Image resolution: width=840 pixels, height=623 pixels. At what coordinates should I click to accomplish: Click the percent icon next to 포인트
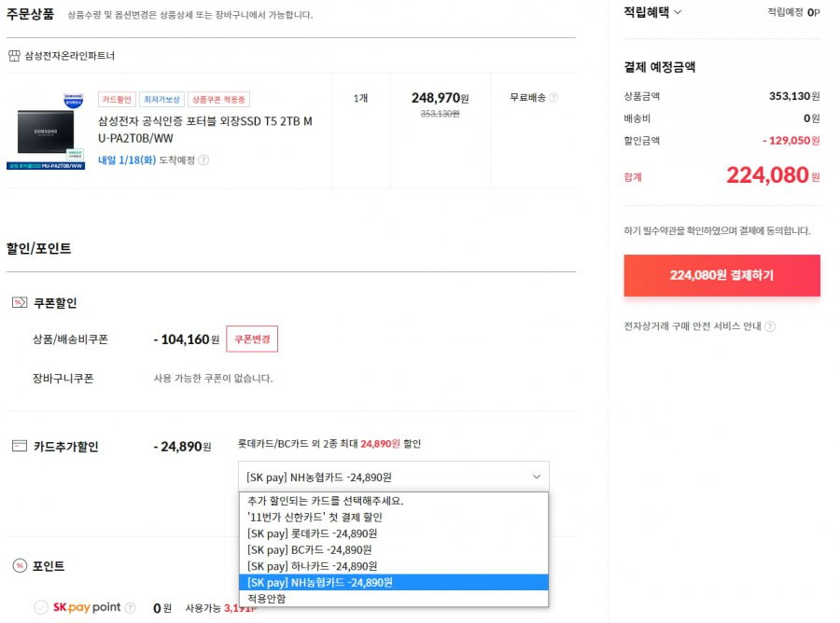click(x=20, y=566)
